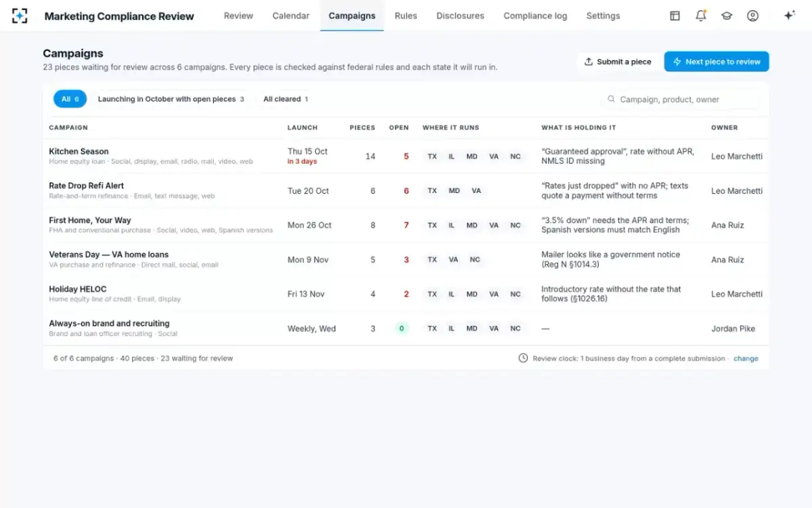Image resolution: width=812 pixels, height=508 pixels.
Task: Click the Tue 20 Oct launch date
Action: [x=308, y=191]
